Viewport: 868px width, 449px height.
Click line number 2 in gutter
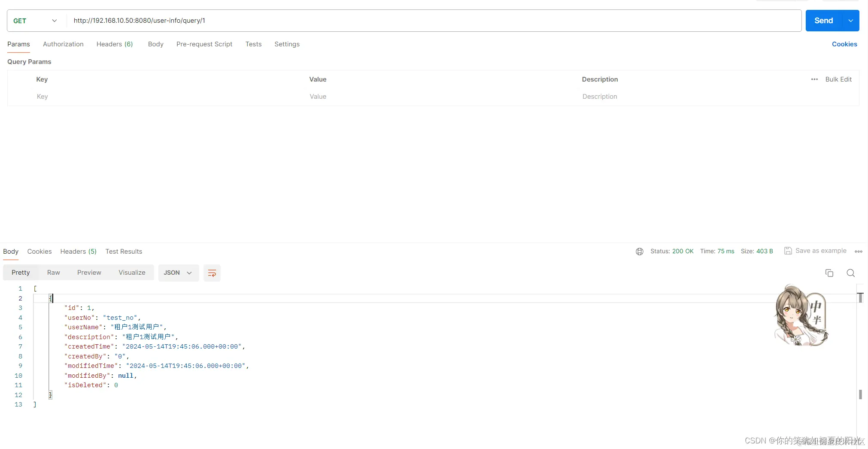tap(20, 298)
